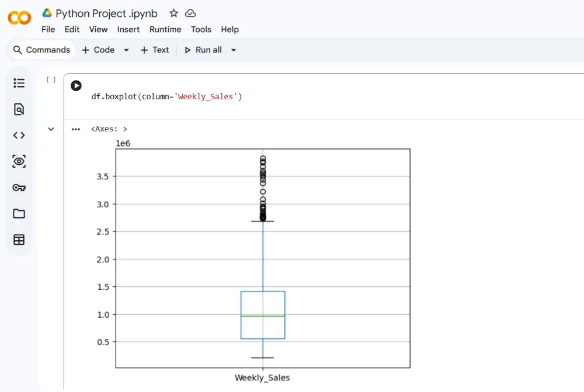Open the output options three-dot menu
Screen dimensions: 584x392
[x=76, y=129]
